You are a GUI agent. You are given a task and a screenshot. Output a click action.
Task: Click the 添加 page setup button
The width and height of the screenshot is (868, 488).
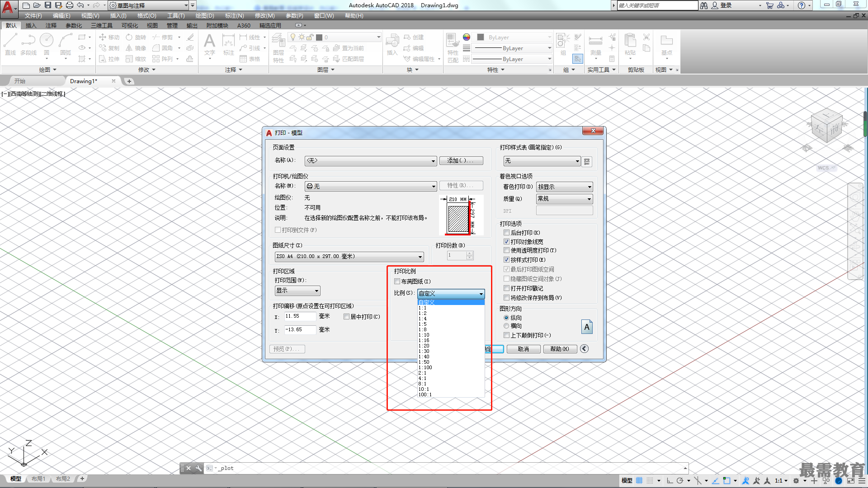click(x=461, y=161)
